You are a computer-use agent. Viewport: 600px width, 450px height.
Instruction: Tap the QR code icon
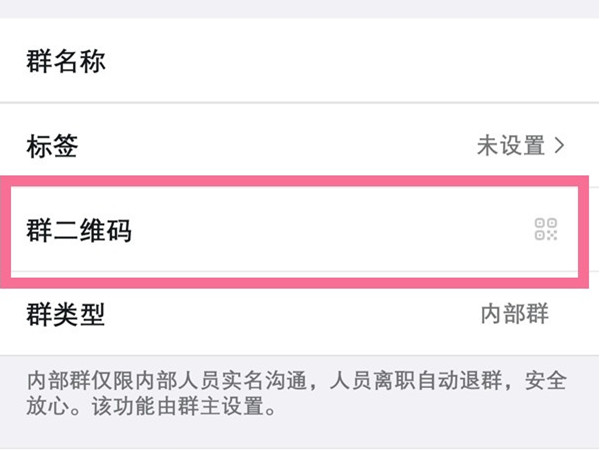(x=545, y=230)
